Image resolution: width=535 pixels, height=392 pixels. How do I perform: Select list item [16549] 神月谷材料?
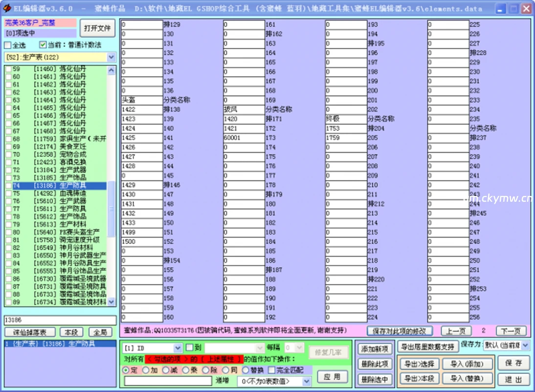click(x=60, y=248)
